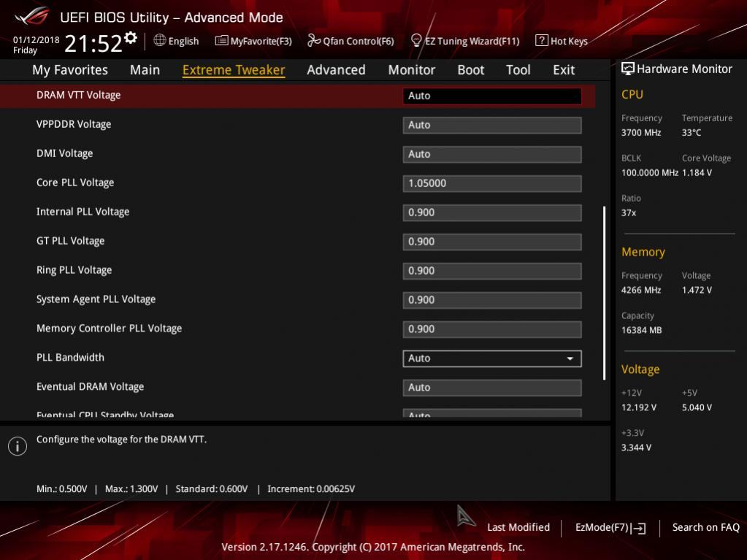
Task: Click the 21:52 clock display
Action: [93, 44]
